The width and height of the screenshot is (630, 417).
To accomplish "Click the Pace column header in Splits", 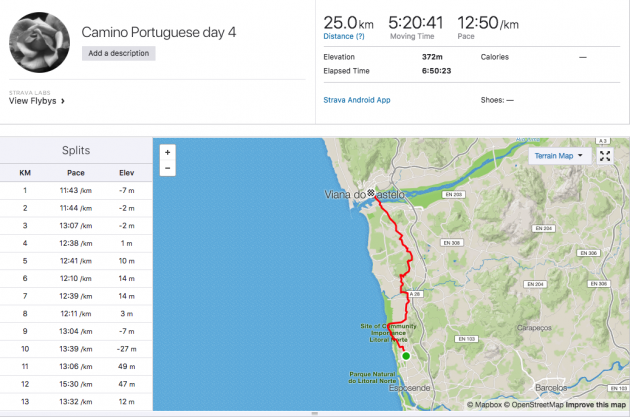I will point(75,172).
